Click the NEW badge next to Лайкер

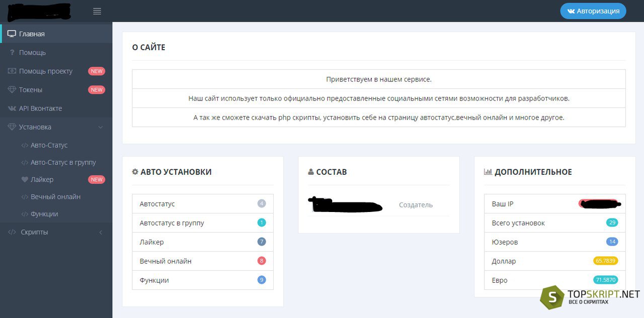pos(97,179)
